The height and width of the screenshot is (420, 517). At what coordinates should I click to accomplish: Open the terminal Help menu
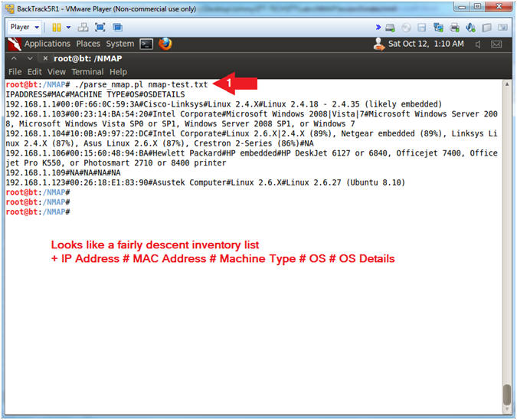118,72
